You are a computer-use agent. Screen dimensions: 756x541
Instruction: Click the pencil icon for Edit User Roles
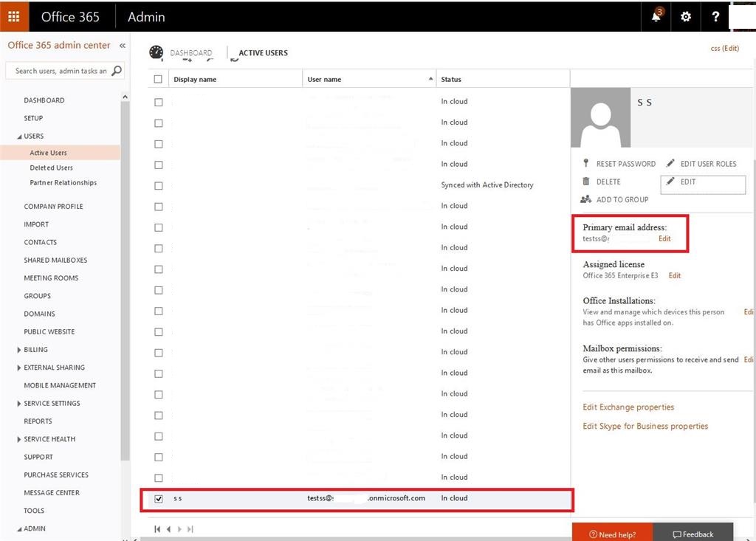coord(670,163)
